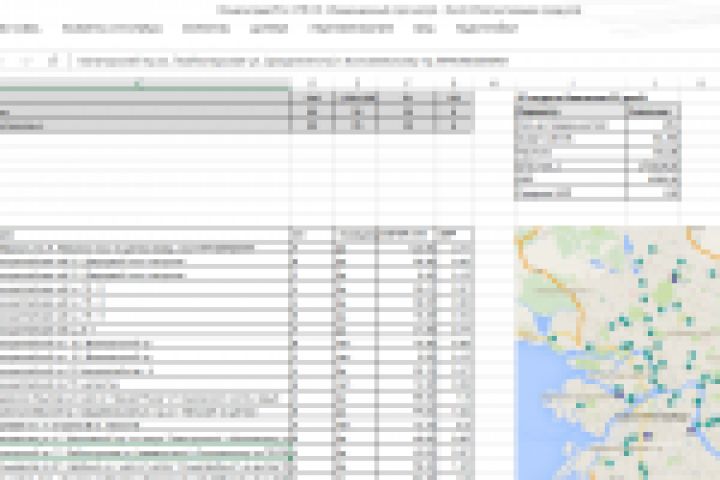
Task: Click inside the formula bar text field
Action: point(395,61)
